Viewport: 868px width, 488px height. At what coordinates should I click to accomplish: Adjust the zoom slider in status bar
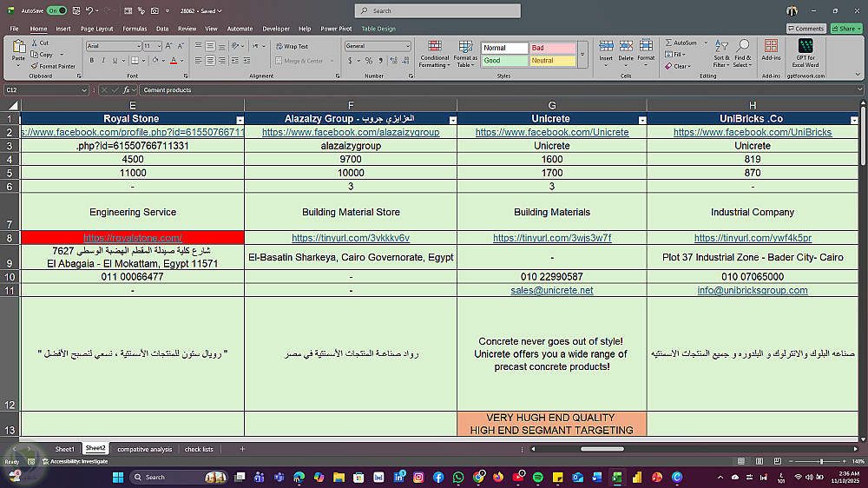[x=821, y=461]
